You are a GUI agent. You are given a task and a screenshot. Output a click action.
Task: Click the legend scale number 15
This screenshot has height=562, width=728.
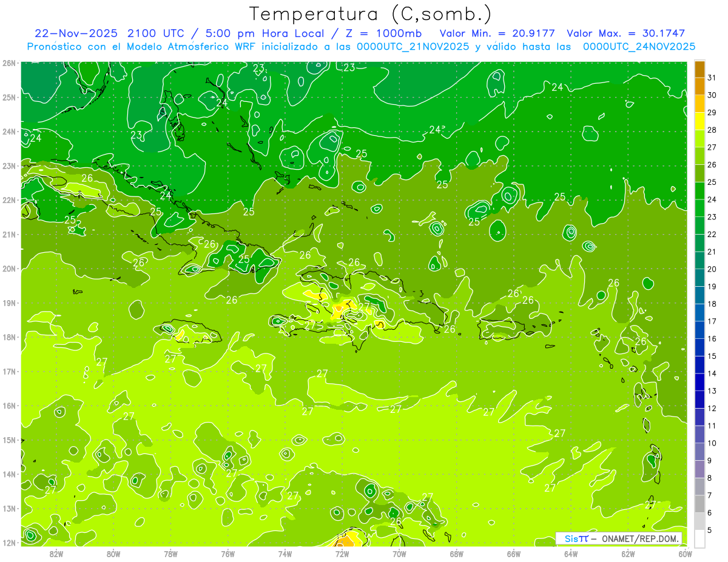712,356
